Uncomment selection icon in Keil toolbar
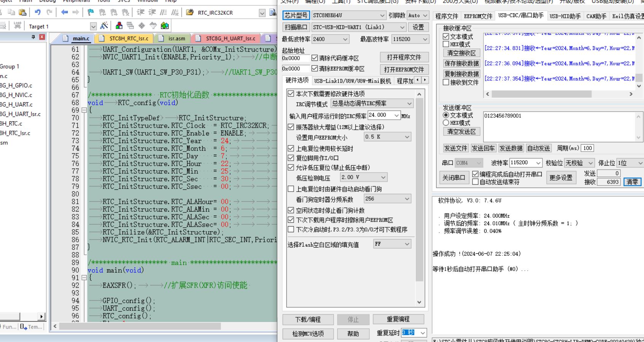This screenshot has height=342, width=644. [x=175, y=13]
